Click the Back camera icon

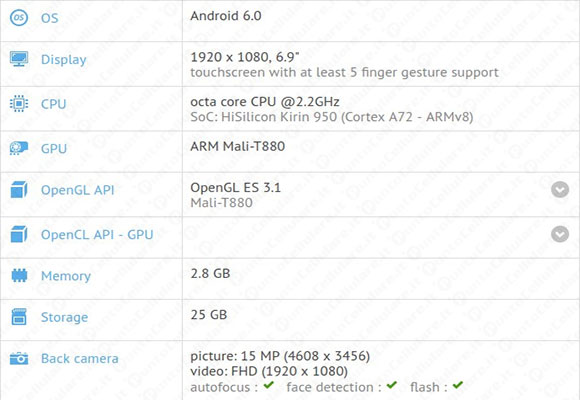[19, 358]
